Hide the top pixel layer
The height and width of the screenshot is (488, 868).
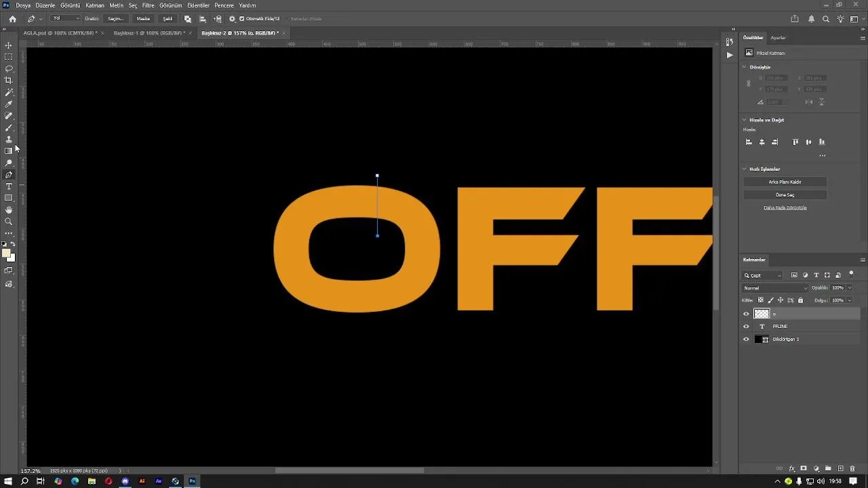(747, 314)
